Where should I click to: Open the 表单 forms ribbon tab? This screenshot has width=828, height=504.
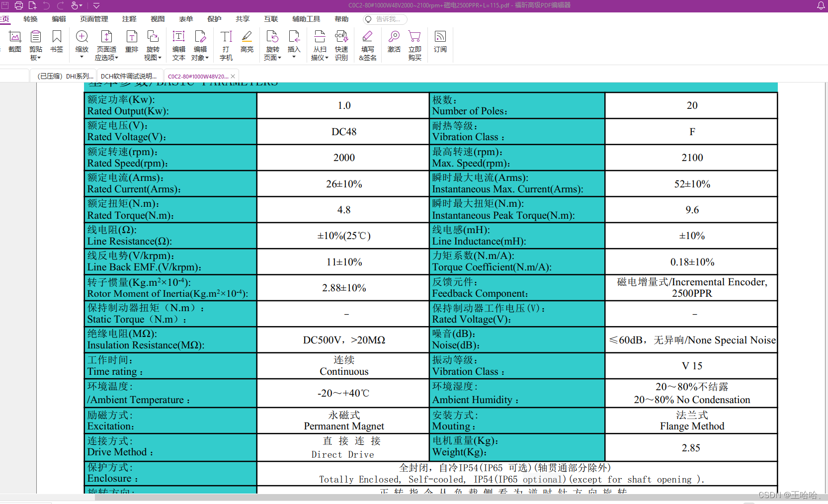pyautogui.click(x=186, y=19)
